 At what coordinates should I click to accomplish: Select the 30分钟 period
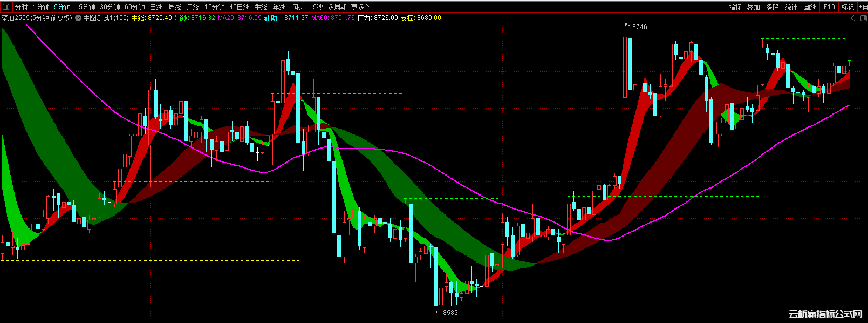110,7
